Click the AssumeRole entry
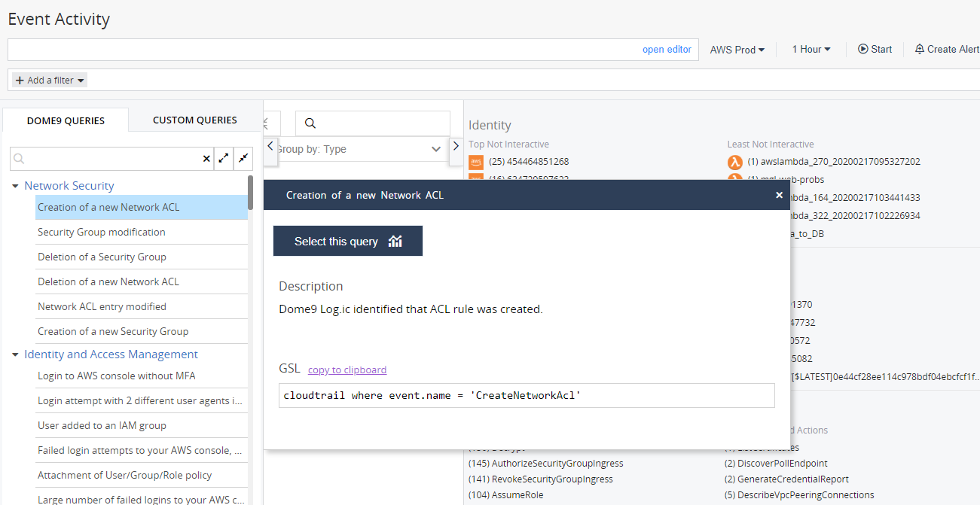 point(506,495)
